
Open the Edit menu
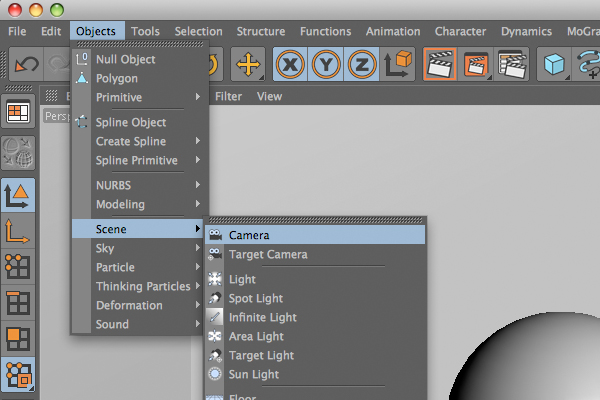tap(51, 31)
